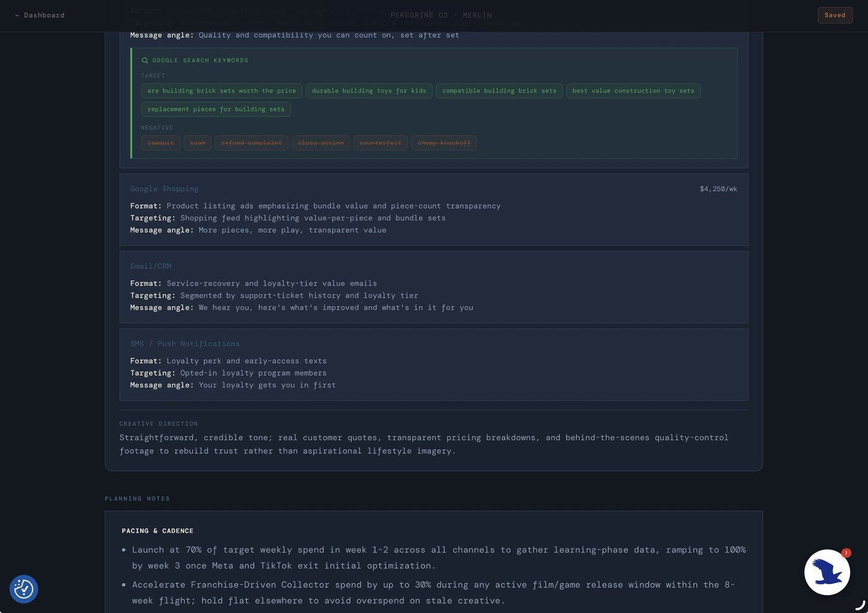Click the Saved status button
Image resolution: width=868 pixels, height=613 pixels.
click(x=835, y=15)
